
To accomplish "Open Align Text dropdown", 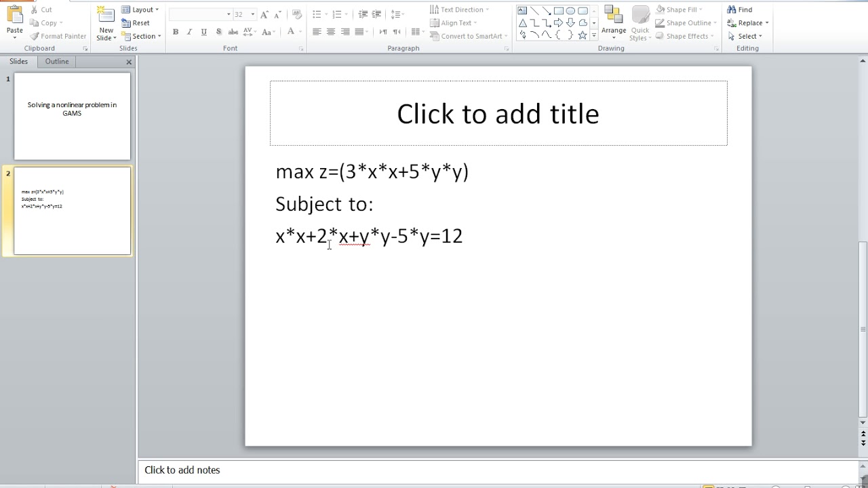I will coord(453,23).
